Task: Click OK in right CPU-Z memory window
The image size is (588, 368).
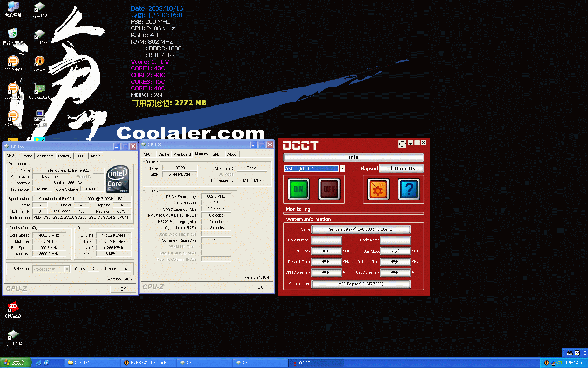Action: (260, 287)
